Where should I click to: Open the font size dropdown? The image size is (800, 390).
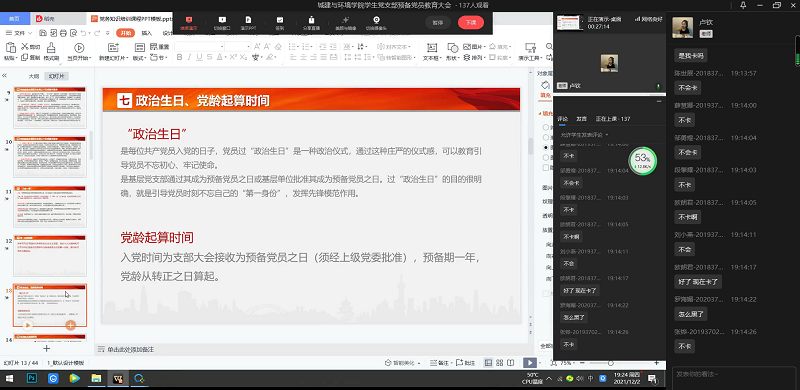coord(248,46)
